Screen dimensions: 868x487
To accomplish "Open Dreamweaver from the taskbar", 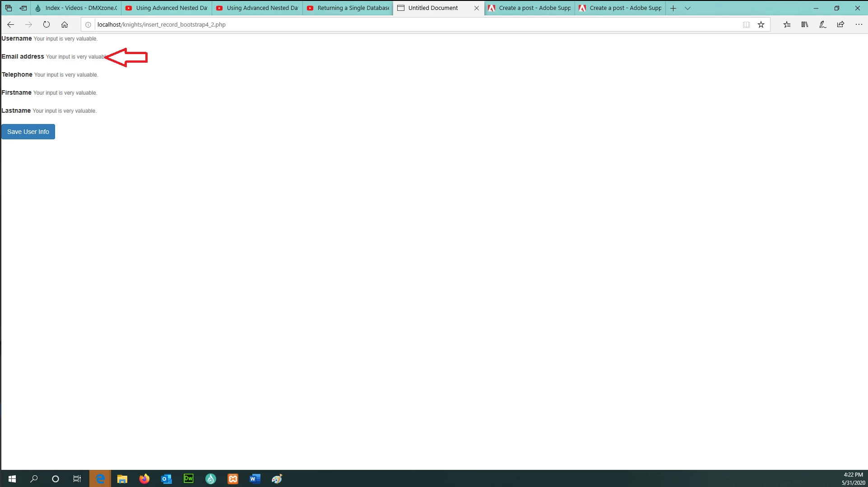I will click(x=189, y=479).
